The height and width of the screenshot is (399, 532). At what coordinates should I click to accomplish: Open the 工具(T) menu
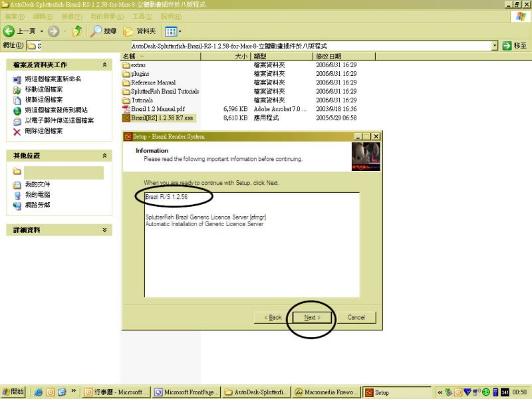pos(142,16)
